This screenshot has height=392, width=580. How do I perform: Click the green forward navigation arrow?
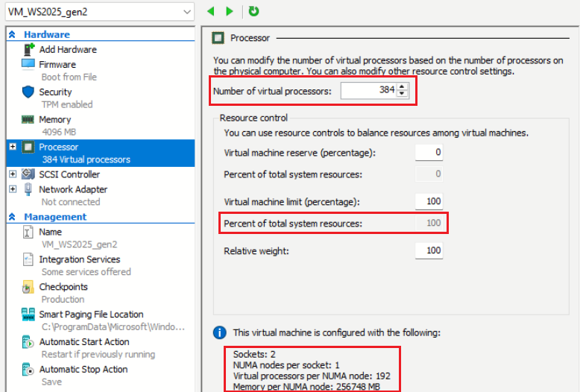230,11
